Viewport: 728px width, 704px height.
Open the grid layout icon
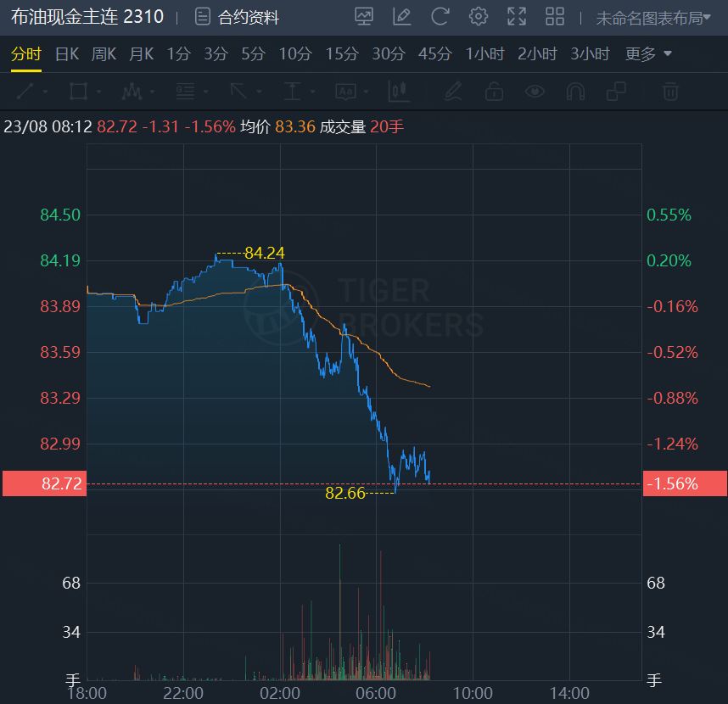[x=555, y=16]
